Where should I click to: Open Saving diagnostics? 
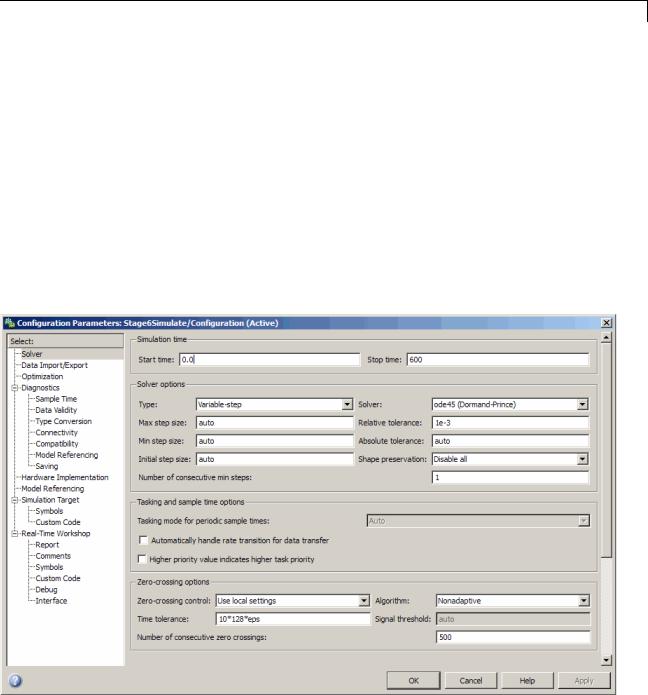click(47, 466)
